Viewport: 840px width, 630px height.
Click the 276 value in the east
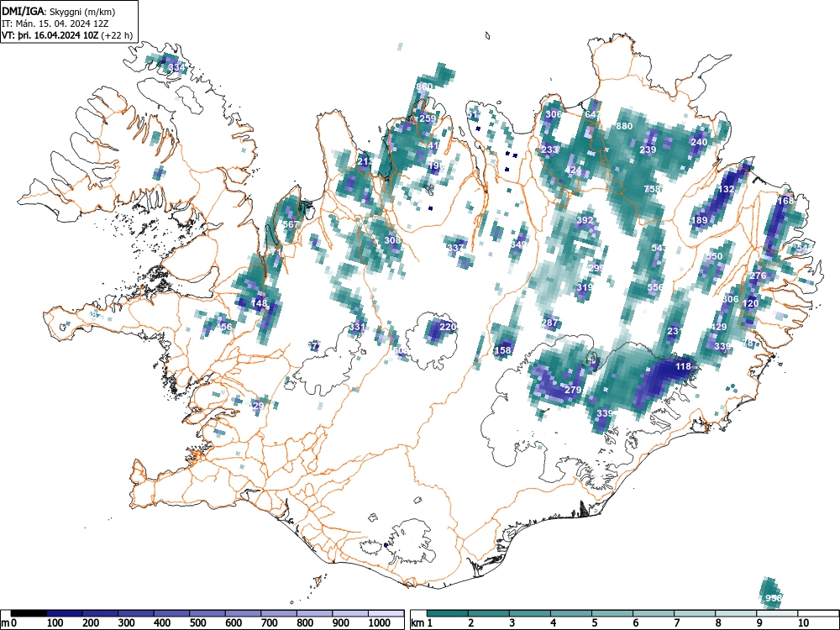(x=758, y=276)
